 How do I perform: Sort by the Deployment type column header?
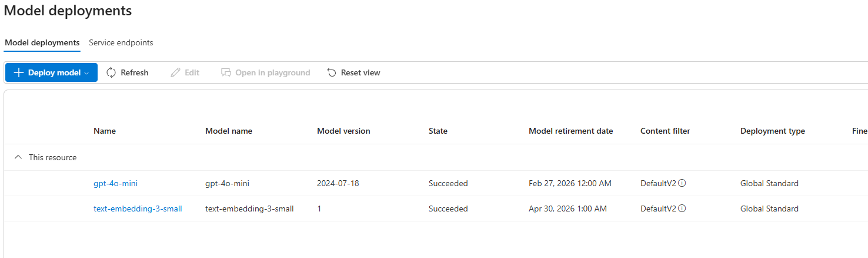[x=773, y=131]
